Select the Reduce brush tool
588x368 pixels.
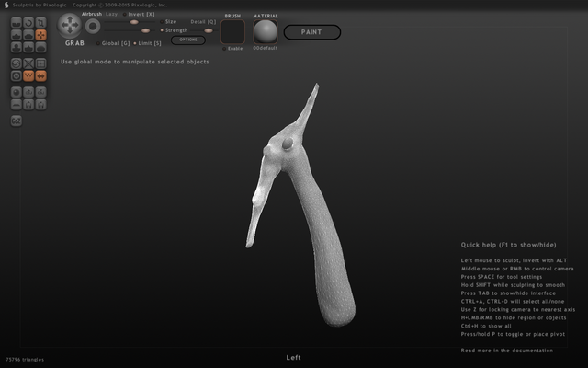pyautogui.click(x=17, y=63)
